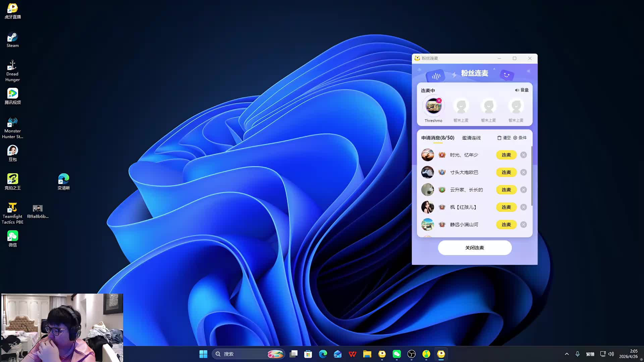Dismiss the request from 静远小满山河
This screenshot has height=362, width=644.
click(523, 225)
